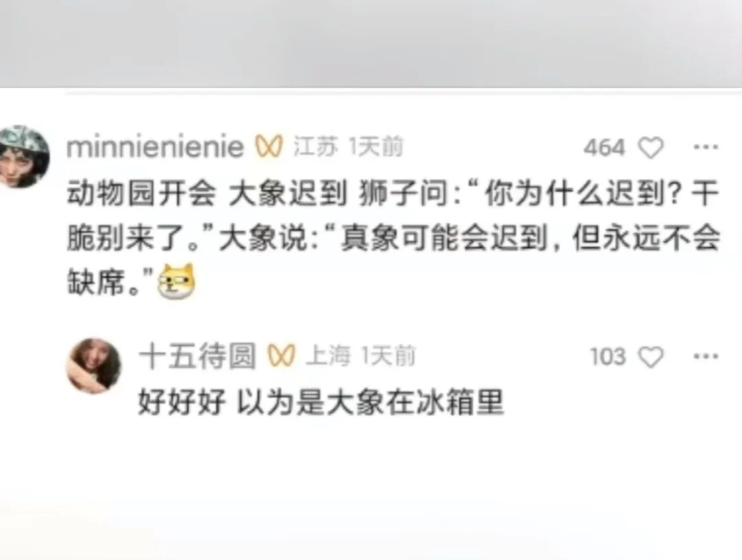The height and width of the screenshot is (560, 742).
Task: Open more options for minnienienie's comment
Action: click(706, 147)
